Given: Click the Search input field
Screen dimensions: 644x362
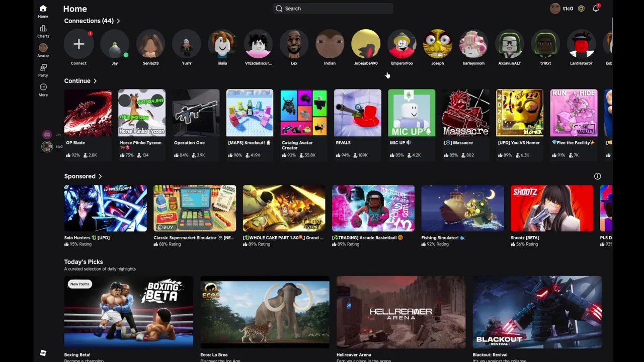Looking at the screenshot, I should click(x=333, y=9).
